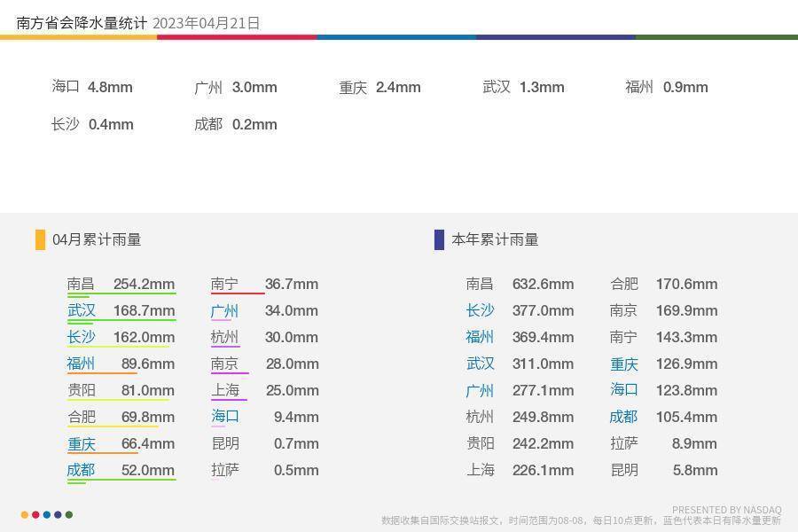798x532 pixels.
Task: Select the 04月累计雨量 section heading
Action: 97,239
